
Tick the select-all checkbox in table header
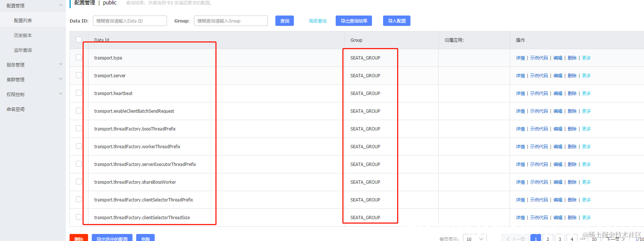79,40
